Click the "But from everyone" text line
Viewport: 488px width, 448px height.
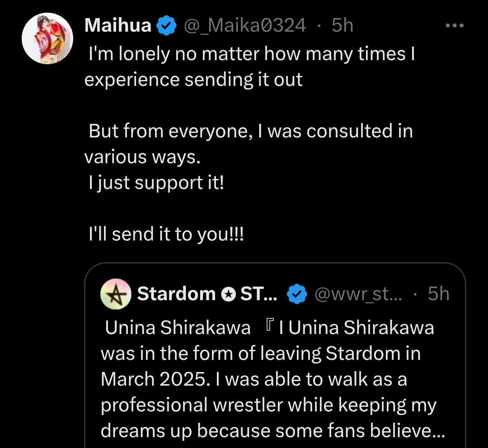pos(251,131)
